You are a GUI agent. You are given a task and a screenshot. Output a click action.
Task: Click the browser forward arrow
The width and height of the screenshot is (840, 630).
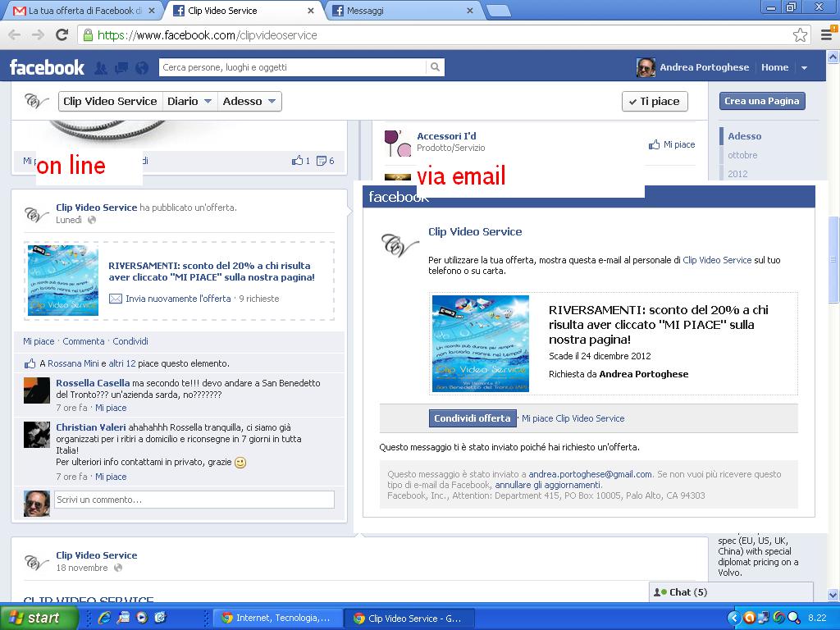click(x=38, y=35)
